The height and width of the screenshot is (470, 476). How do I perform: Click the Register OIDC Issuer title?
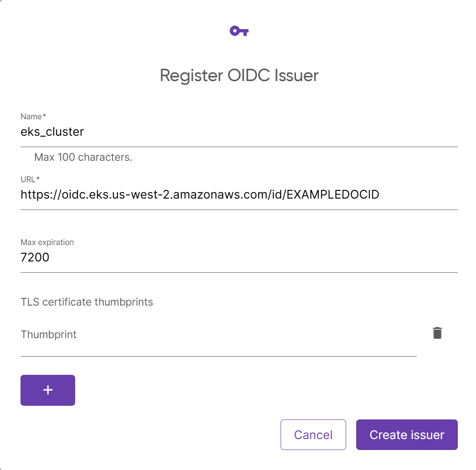[x=239, y=75]
